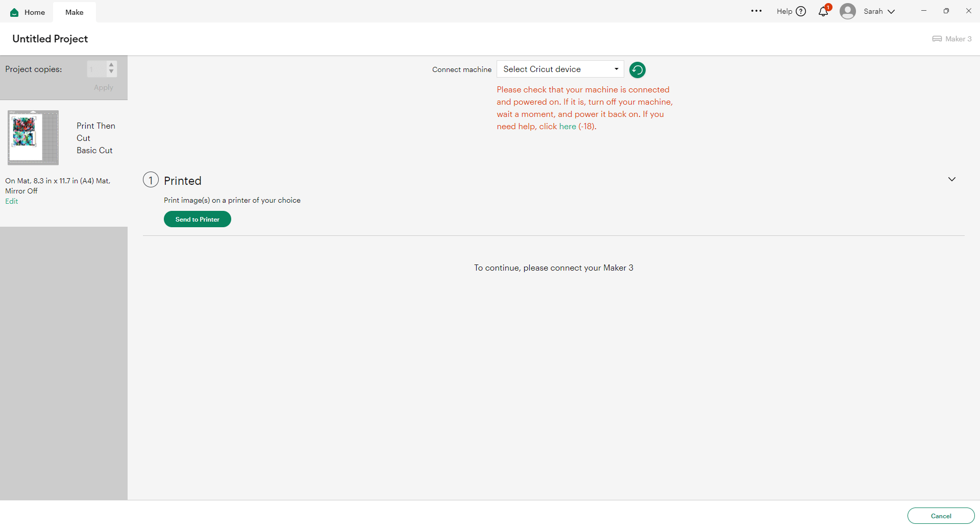
Task: Open Help via the question mark icon
Action: pos(801,11)
